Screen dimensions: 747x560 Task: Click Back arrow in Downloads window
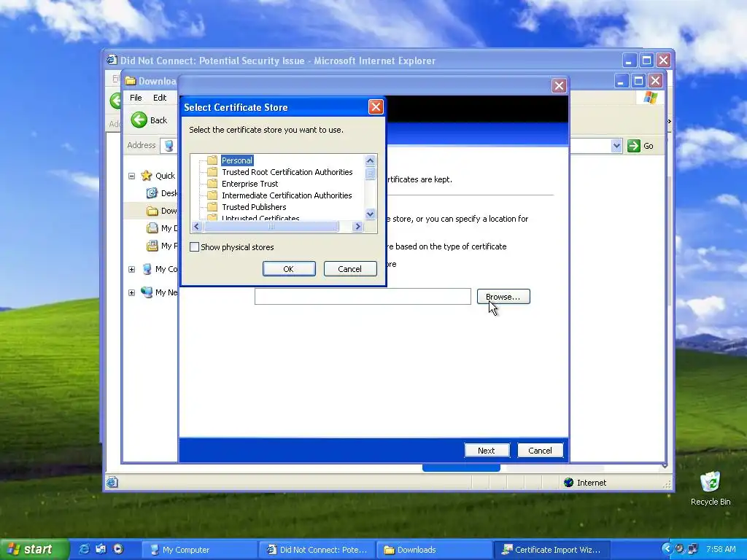pos(139,120)
